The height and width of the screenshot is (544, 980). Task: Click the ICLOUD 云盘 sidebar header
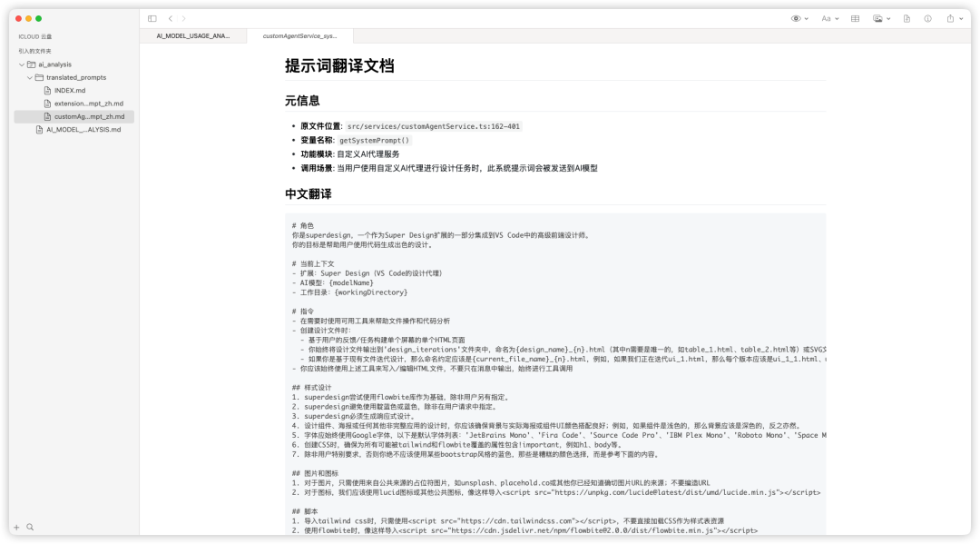35,37
